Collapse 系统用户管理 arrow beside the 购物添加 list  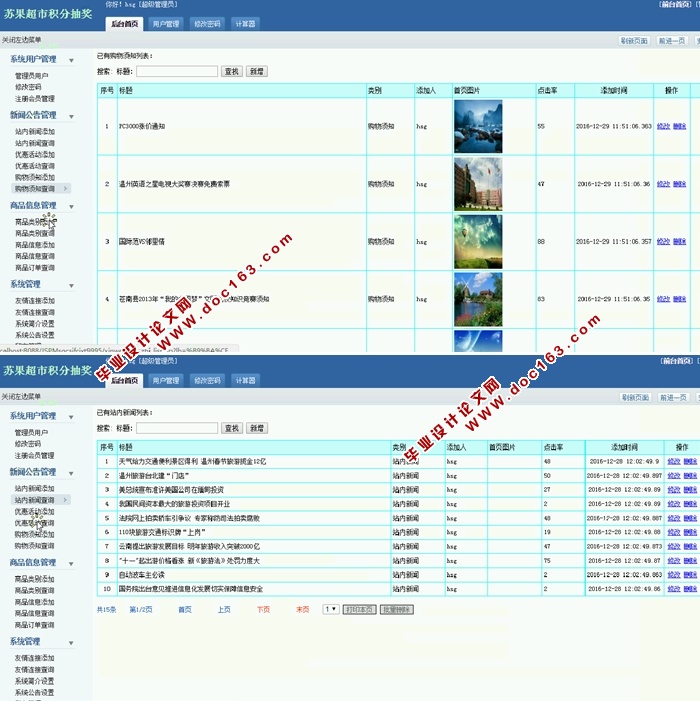[x=72, y=60]
